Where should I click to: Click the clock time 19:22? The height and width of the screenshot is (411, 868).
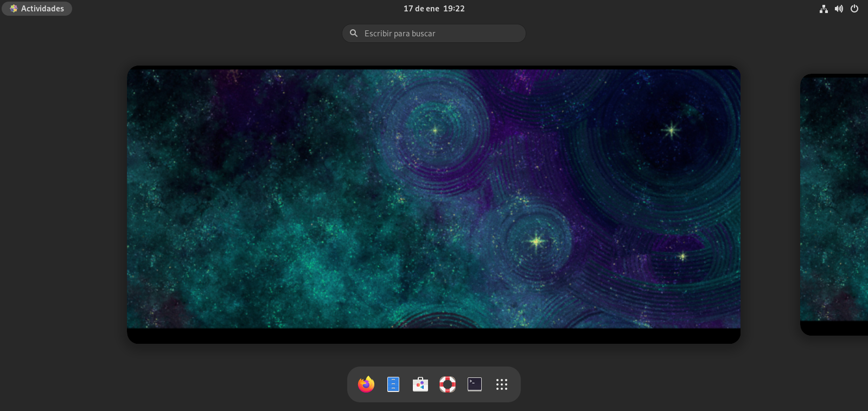454,9
